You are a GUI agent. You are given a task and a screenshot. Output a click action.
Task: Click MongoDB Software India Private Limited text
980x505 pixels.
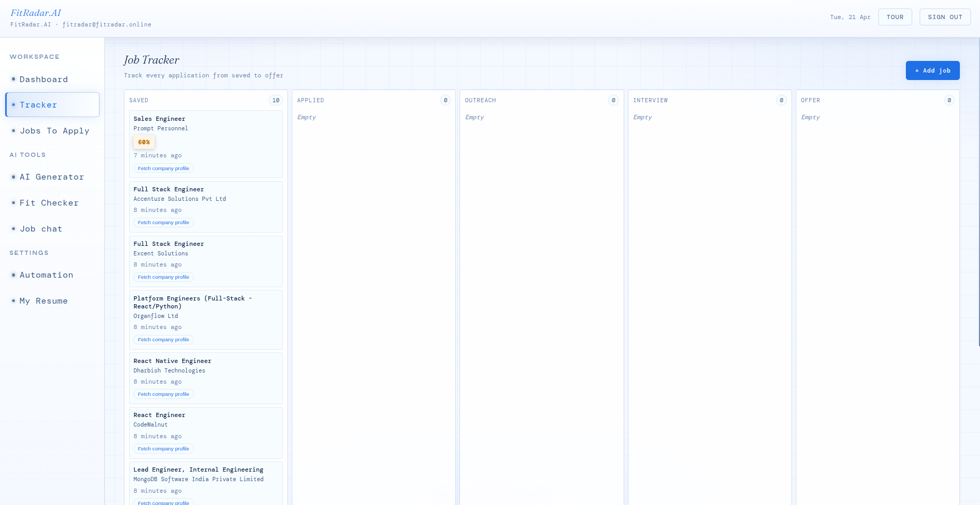pos(199,479)
